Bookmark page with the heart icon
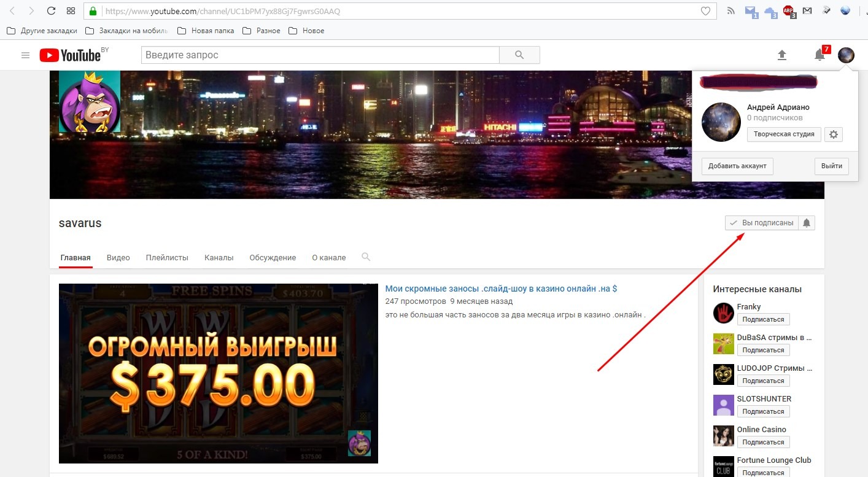 pyautogui.click(x=706, y=11)
